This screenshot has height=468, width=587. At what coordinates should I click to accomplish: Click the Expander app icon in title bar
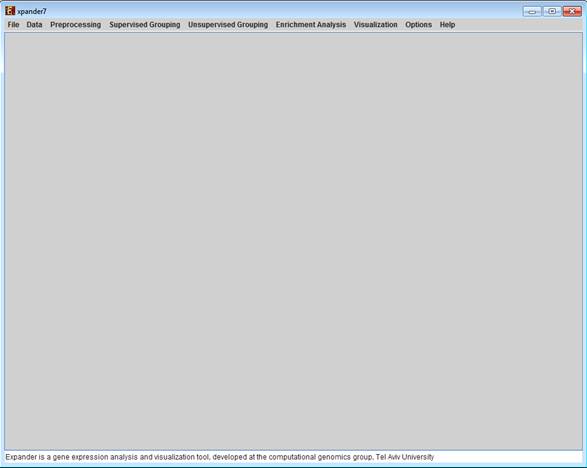10,11
